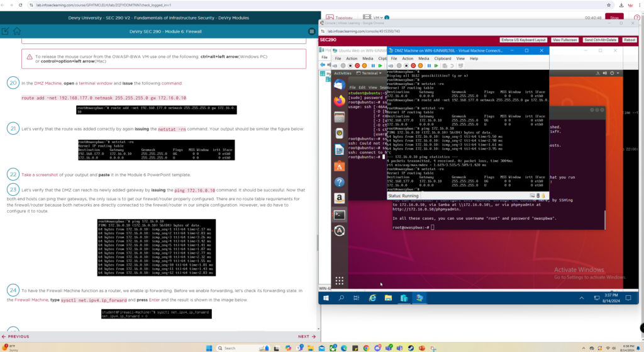The width and height of the screenshot is (644, 352).
Task: Show Applications grid in Ubuntu dock
Action: click(339, 280)
